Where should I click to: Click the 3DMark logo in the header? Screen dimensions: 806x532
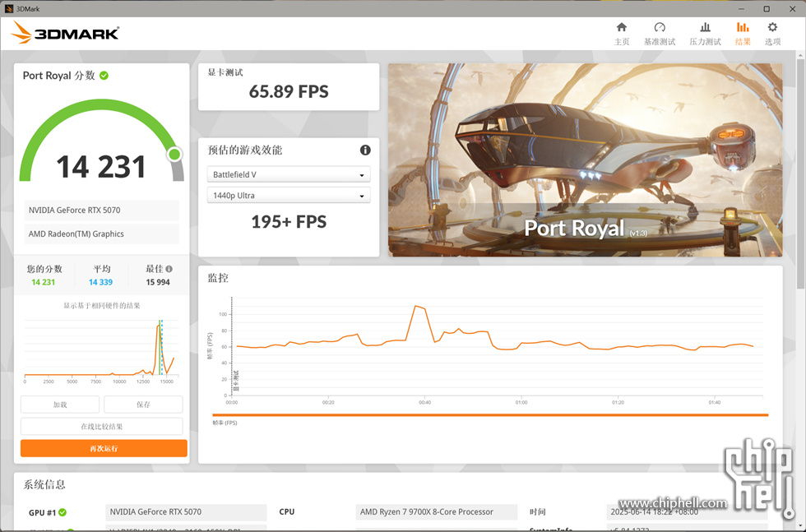[65, 33]
